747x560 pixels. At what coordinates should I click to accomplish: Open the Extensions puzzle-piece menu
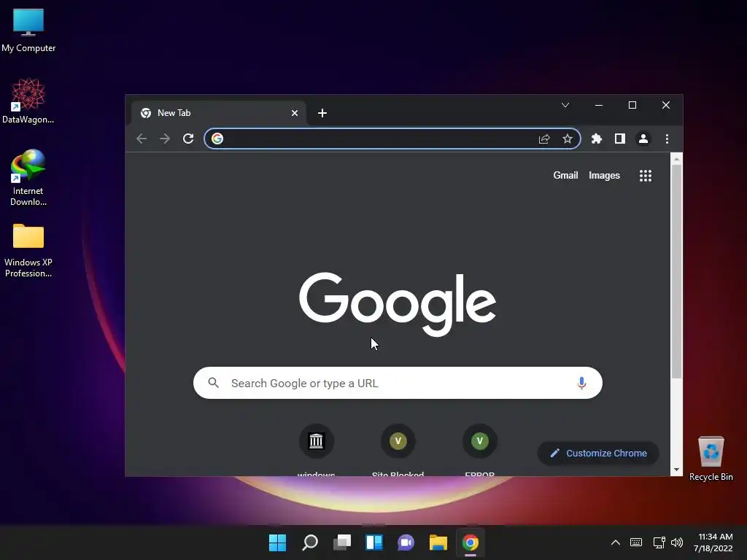pyautogui.click(x=597, y=139)
